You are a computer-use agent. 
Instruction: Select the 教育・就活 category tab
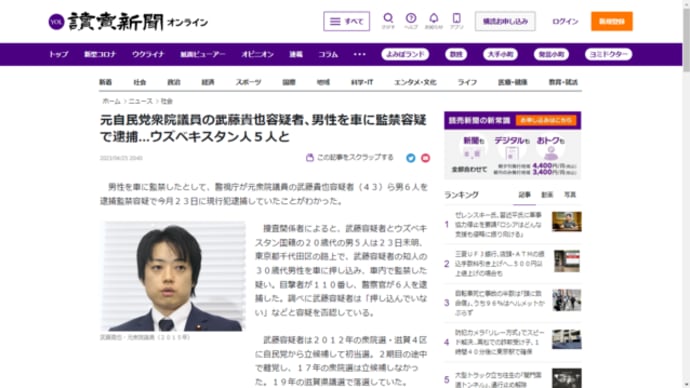click(x=563, y=82)
